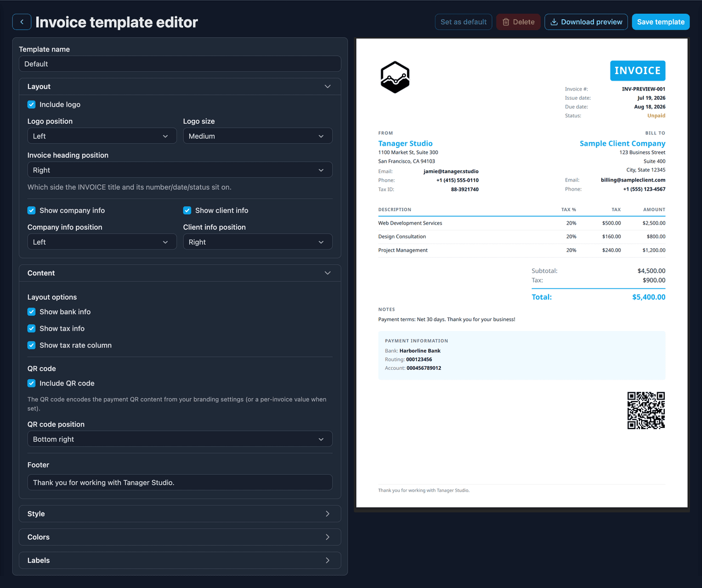Click Design Consultation row description

pos(402,237)
